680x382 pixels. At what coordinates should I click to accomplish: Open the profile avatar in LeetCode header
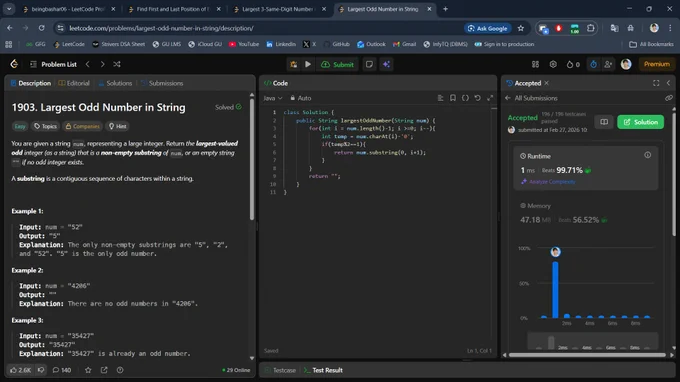pyautogui.click(x=626, y=64)
